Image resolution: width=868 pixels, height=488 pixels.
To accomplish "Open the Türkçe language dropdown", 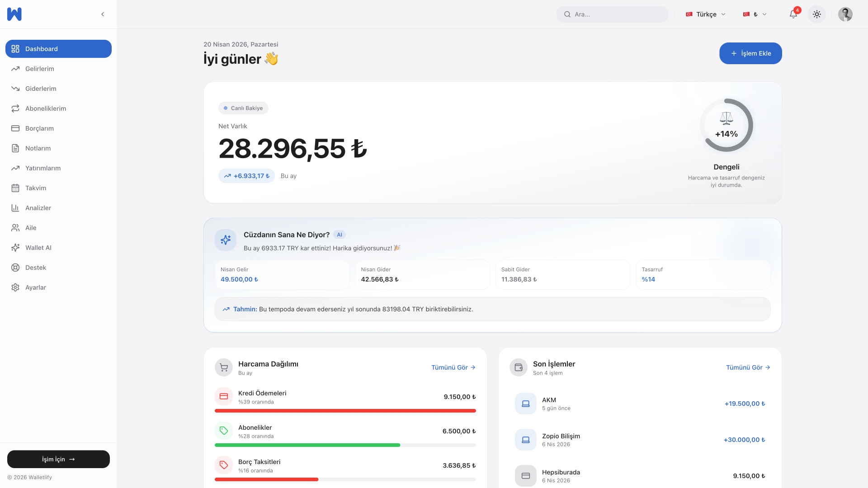I will tap(706, 14).
